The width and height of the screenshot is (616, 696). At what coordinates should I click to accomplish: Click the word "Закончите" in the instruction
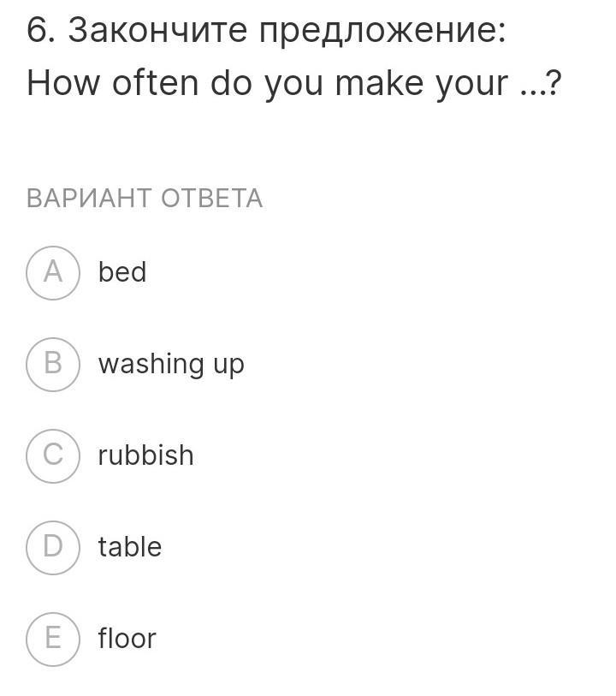[157, 32]
